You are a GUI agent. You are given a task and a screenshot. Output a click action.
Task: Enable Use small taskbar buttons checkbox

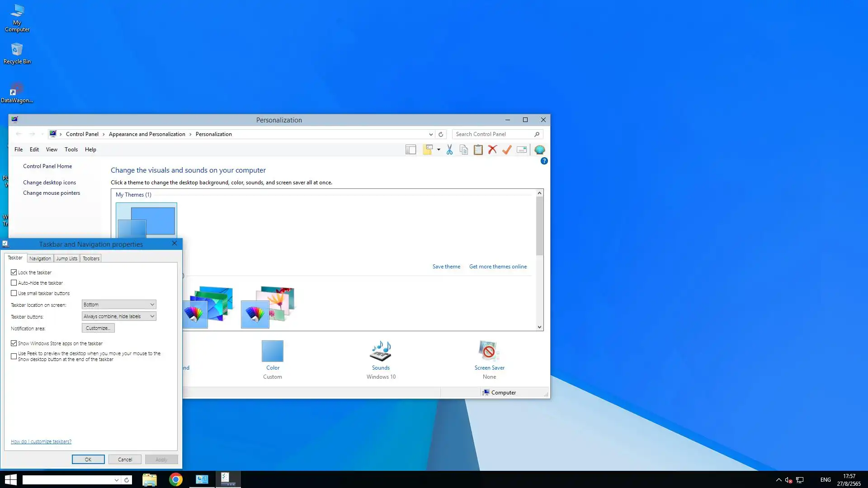14,293
